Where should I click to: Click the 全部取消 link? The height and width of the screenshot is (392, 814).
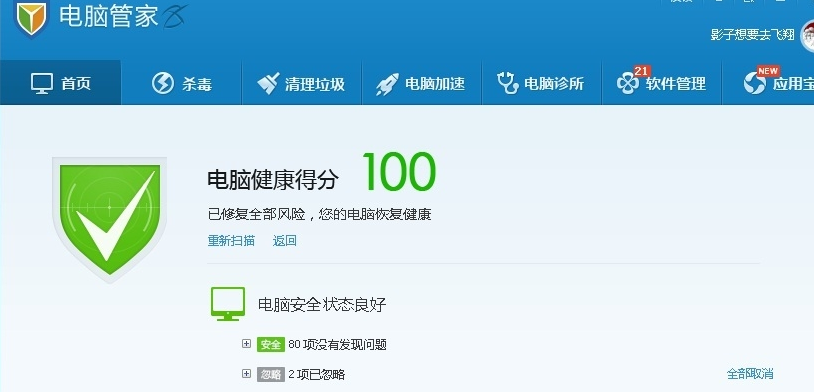point(750,373)
